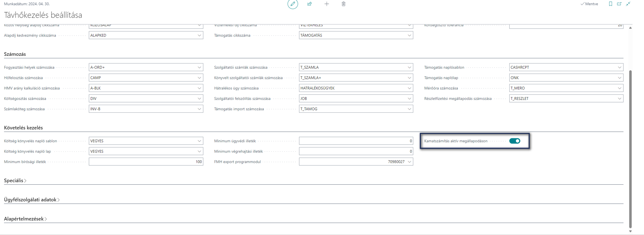Open page in new window icon
Viewport: 644px width, 235px height.
click(619, 4)
